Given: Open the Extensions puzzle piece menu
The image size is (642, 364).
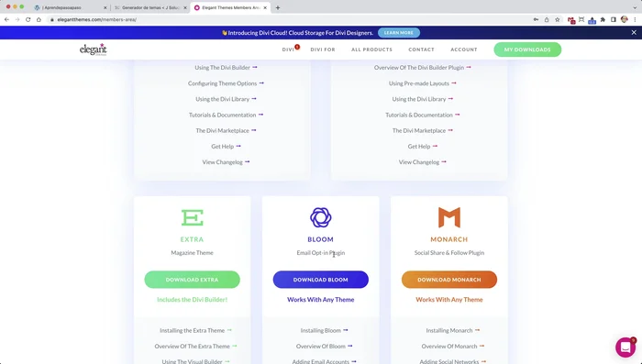Looking at the screenshot, I should pyautogui.click(x=603, y=19).
